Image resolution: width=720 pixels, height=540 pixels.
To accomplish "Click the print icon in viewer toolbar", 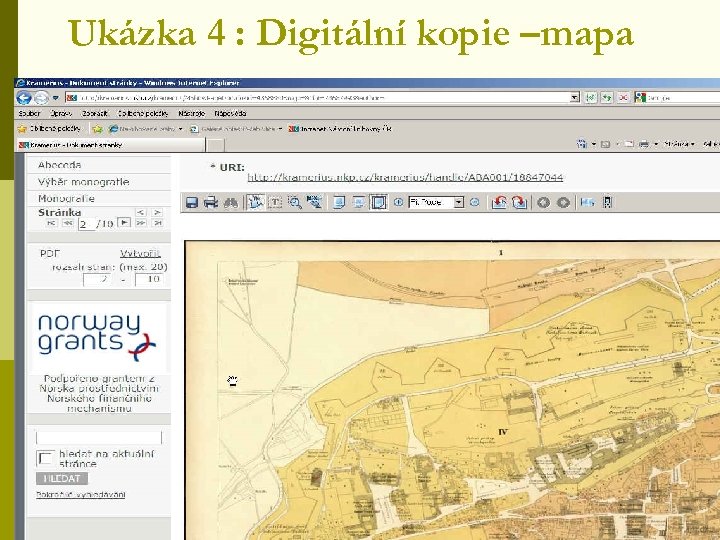I will coord(211,202).
